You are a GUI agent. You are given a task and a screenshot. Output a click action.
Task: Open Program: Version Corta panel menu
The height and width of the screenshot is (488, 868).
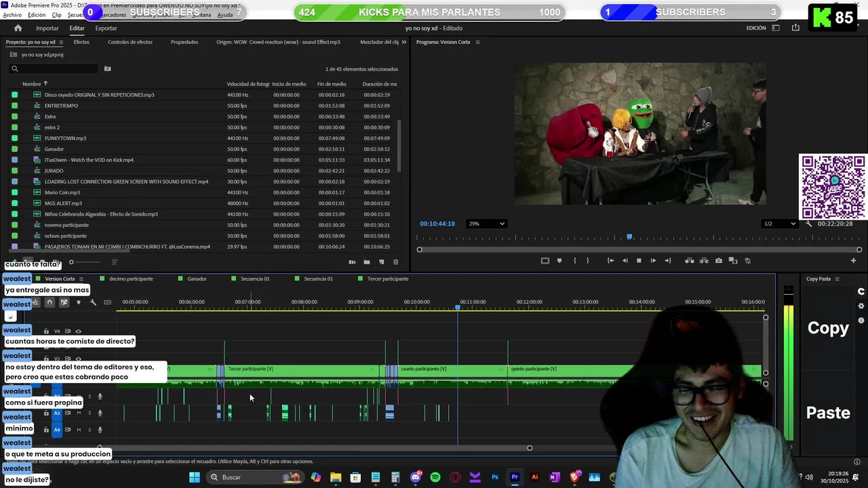pos(477,42)
